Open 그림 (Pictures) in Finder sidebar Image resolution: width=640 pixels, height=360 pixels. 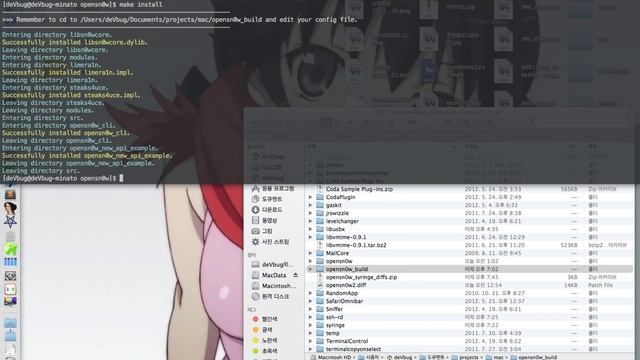pyautogui.click(x=262, y=231)
